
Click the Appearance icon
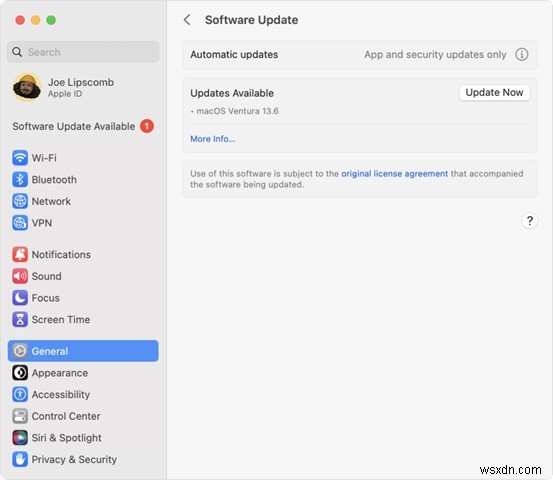point(20,373)
